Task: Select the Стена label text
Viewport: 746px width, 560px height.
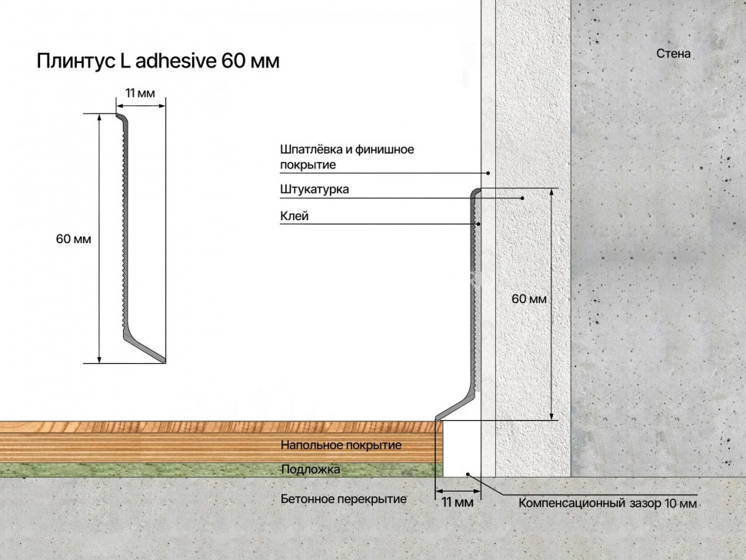Action: click(x=674, y=54)
